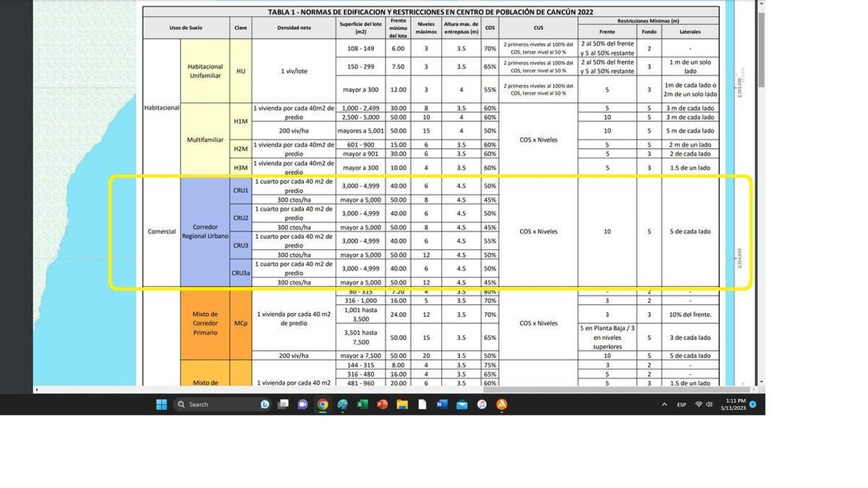Select the 'CRU3' clave cell

(x=241, y=245)
